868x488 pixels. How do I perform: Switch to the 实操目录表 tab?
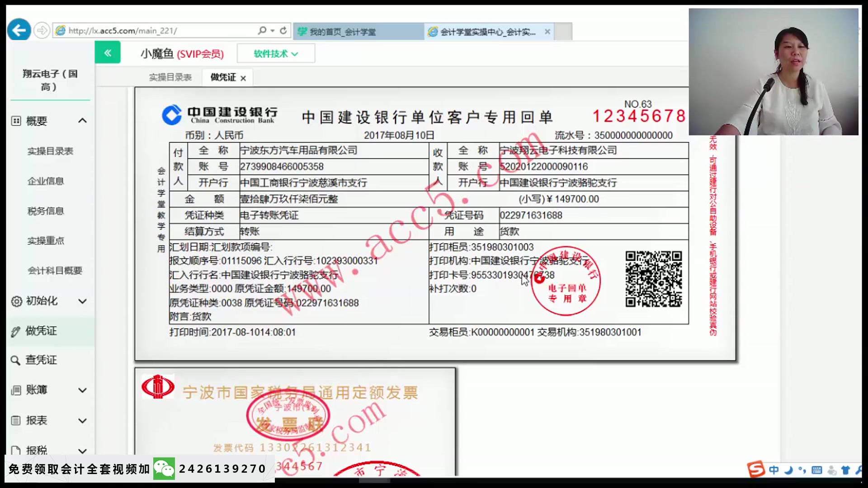170,77
